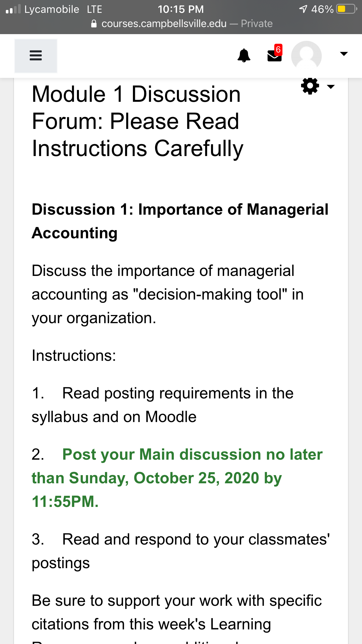Click the Discussion 1 Managerial Accounting title
This screenshot has height=644, width=362.
pos(180,221)
